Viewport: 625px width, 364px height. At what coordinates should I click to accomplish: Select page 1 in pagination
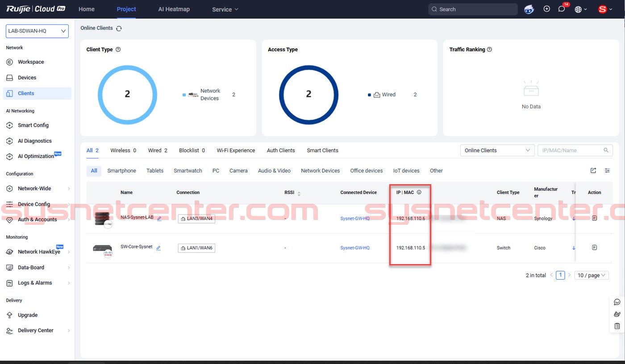point(560,275)
